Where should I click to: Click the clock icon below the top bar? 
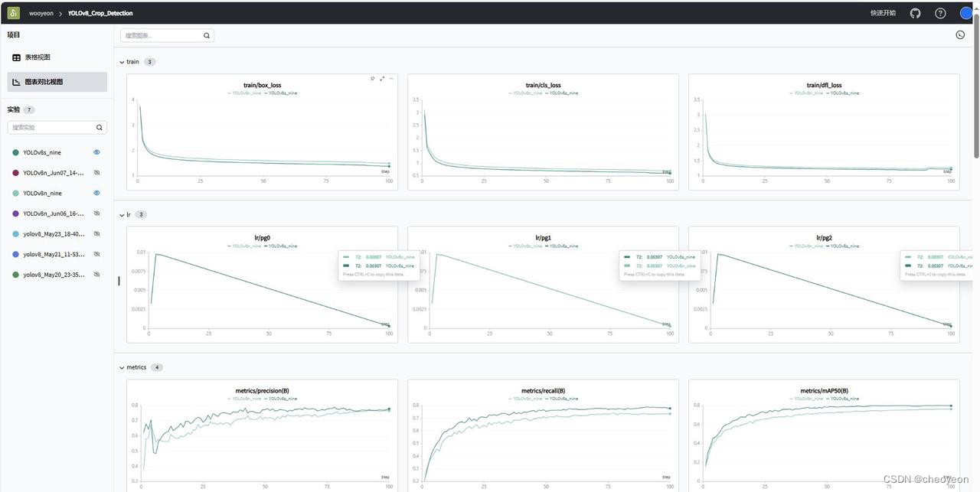[x=960, y=34]
